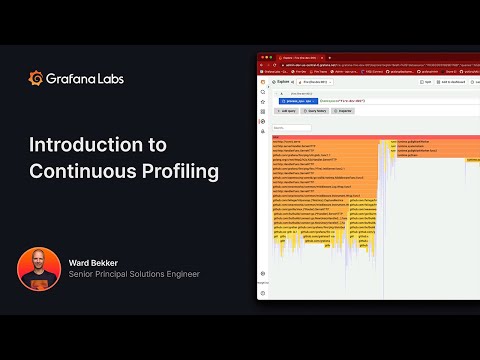
Task: Expand the sidebar with small arrow toggle
Action: (269, 87)
